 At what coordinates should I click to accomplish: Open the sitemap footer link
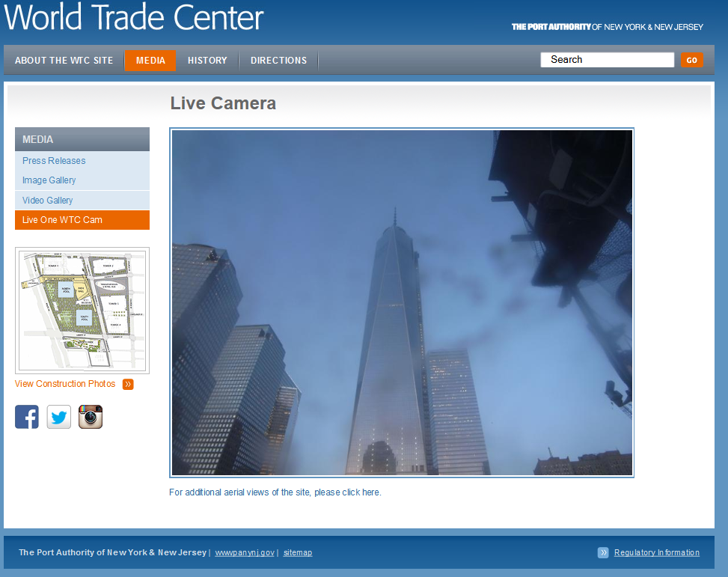[298, 552]
